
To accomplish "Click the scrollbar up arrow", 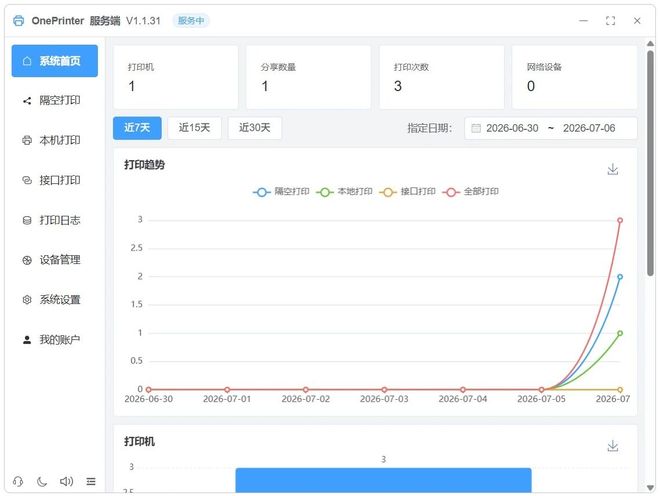I will tap(650, 44).
